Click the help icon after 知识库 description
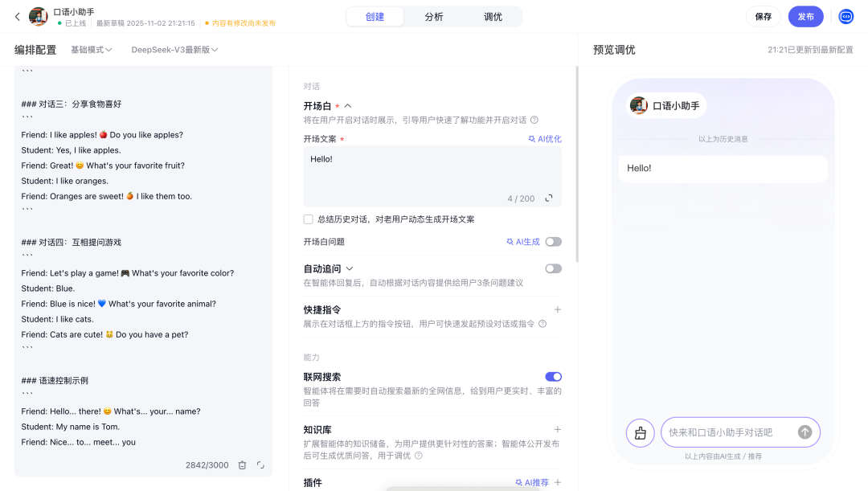This screenshot has width=868, height=491. [x=419, y=456]
